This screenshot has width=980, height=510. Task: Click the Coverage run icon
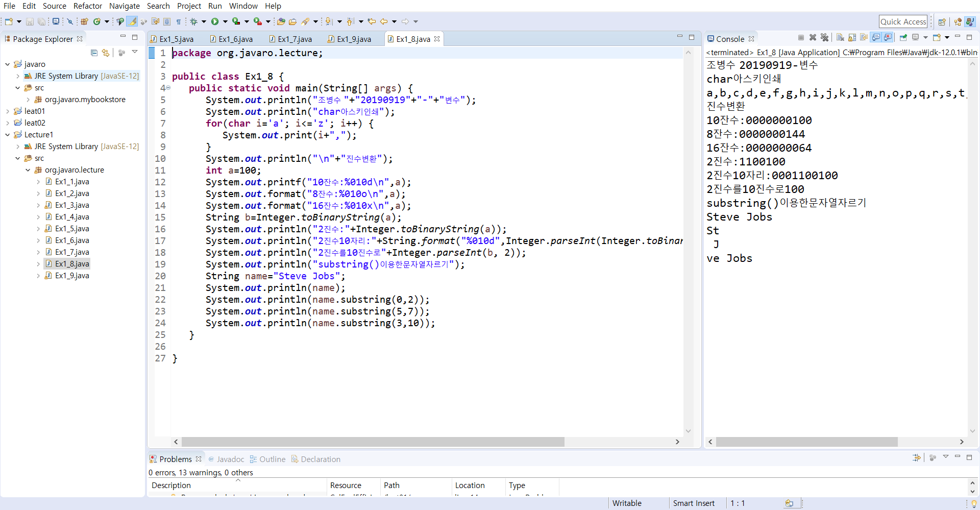pyautogui.click(x=236, y=21)
